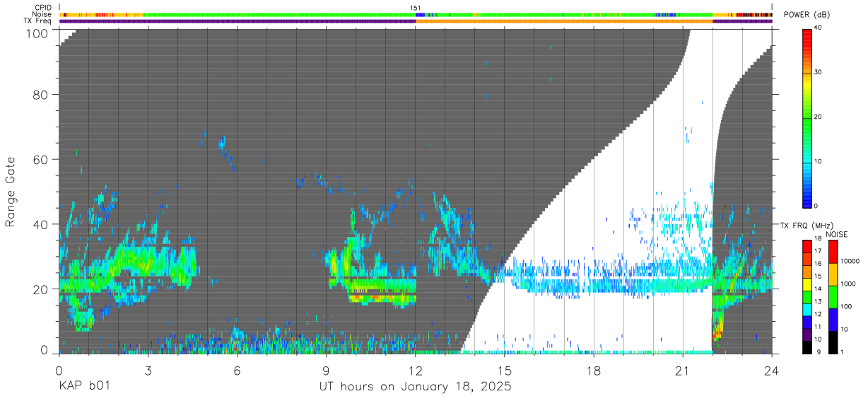Click the 'NOISE' legend title
This screenshot has width=868, height=401.
(x=837, y=234)
